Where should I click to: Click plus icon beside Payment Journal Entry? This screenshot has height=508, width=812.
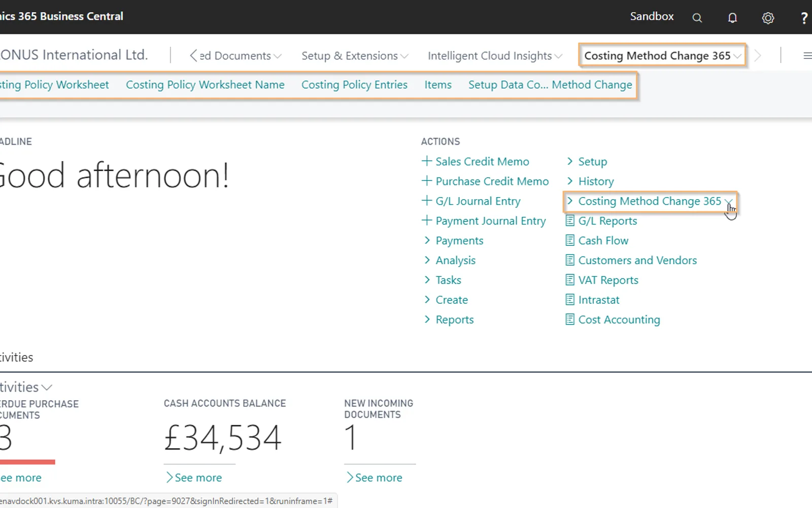427,220
